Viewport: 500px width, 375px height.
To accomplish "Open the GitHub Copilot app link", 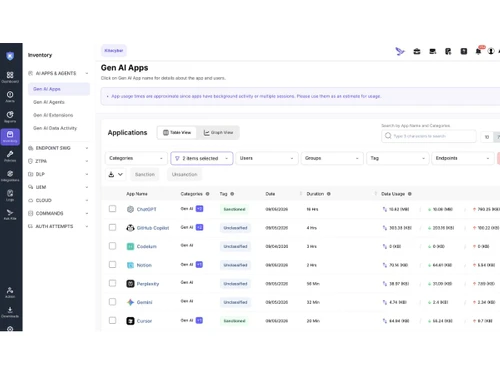I will [153, 228].
